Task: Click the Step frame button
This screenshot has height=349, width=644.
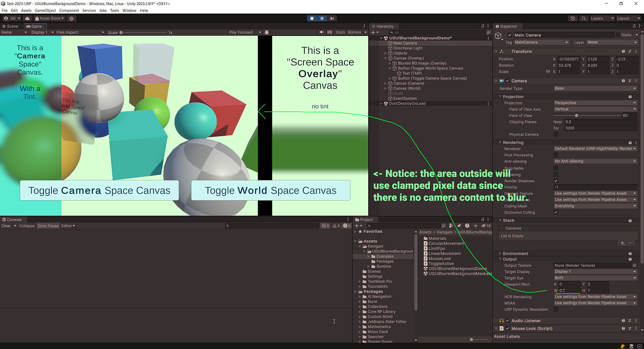Action: [332, 18]
